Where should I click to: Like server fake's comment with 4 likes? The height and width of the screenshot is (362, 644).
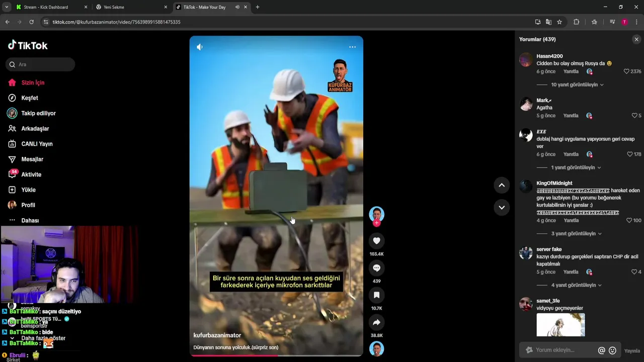(634, 272)
